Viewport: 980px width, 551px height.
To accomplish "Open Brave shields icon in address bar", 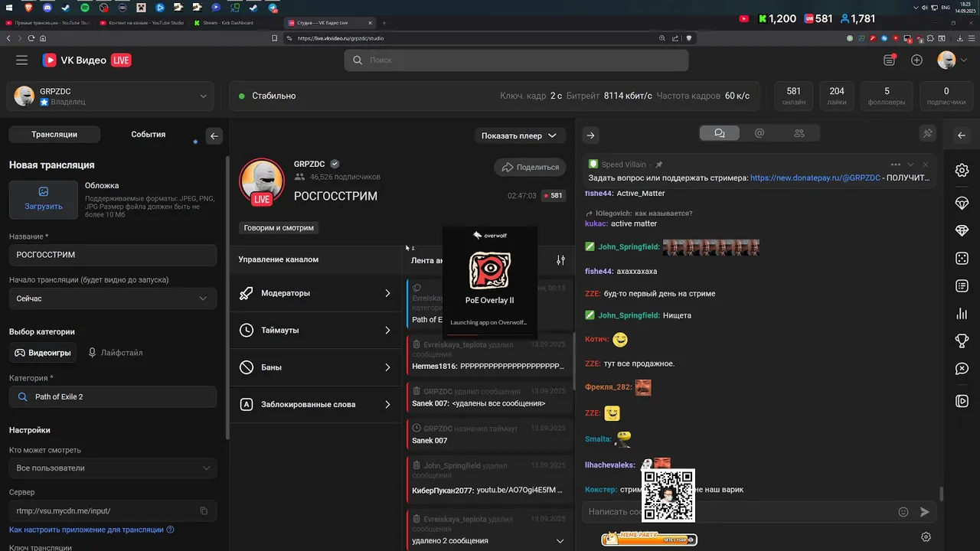I will [688, 37].
